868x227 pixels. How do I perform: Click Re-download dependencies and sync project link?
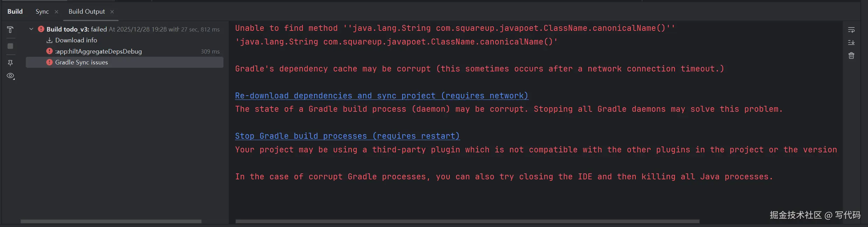[x=382, y=96]
